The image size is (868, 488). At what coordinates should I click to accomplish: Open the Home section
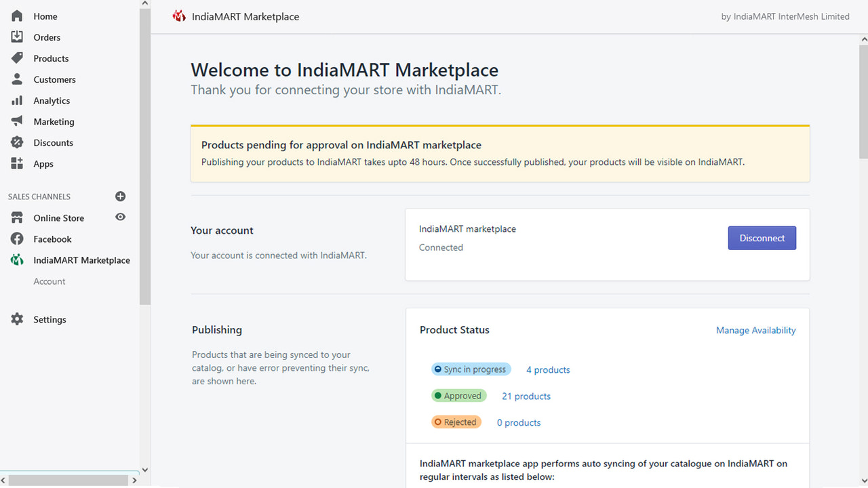[45, 16]
